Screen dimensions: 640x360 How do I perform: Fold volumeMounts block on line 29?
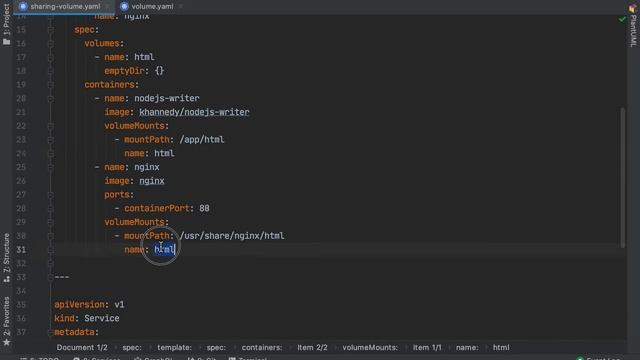pos(51,222)
